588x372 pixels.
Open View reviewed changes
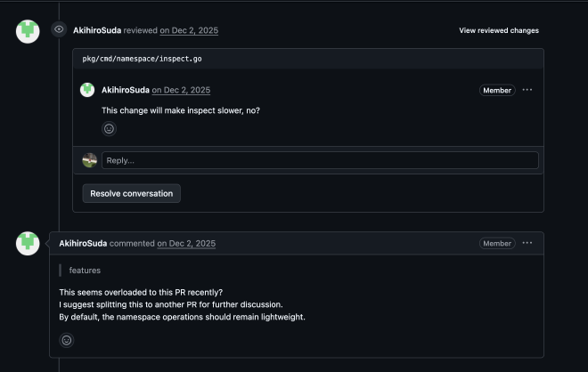pos(499,30)
